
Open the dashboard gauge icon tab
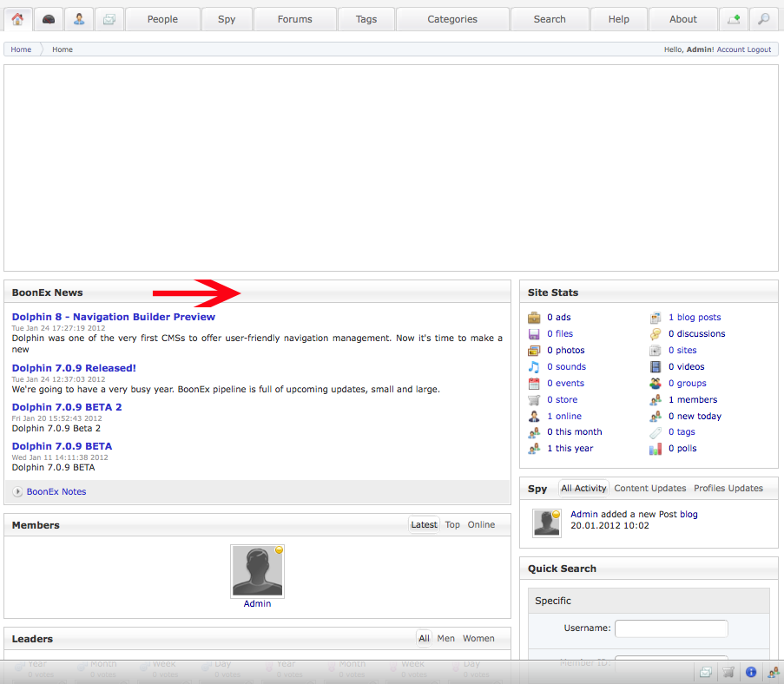(49, 19)
